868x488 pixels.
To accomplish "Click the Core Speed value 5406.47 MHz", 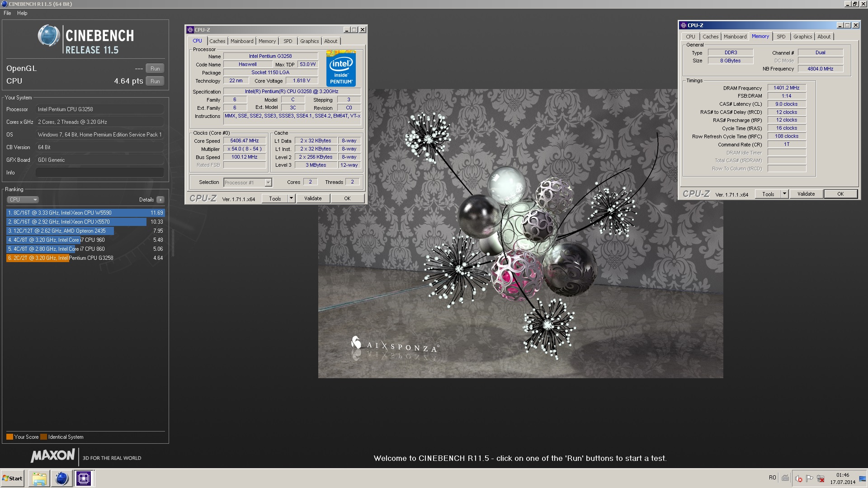I will click(245, 141).
